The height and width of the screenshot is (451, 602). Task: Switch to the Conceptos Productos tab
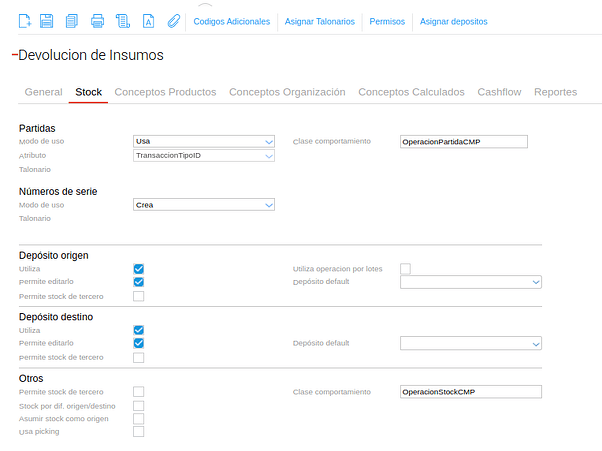165,92
